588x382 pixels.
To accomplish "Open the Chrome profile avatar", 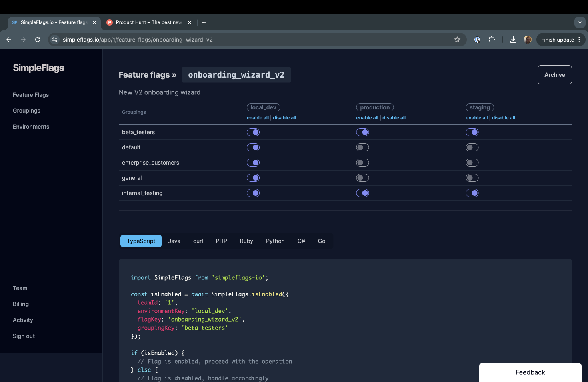I will point(528,40).
